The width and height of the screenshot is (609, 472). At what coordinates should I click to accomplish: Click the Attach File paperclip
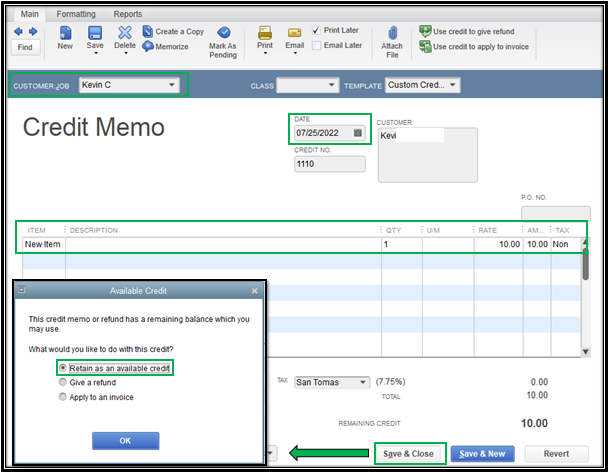[x=392, y=33]
